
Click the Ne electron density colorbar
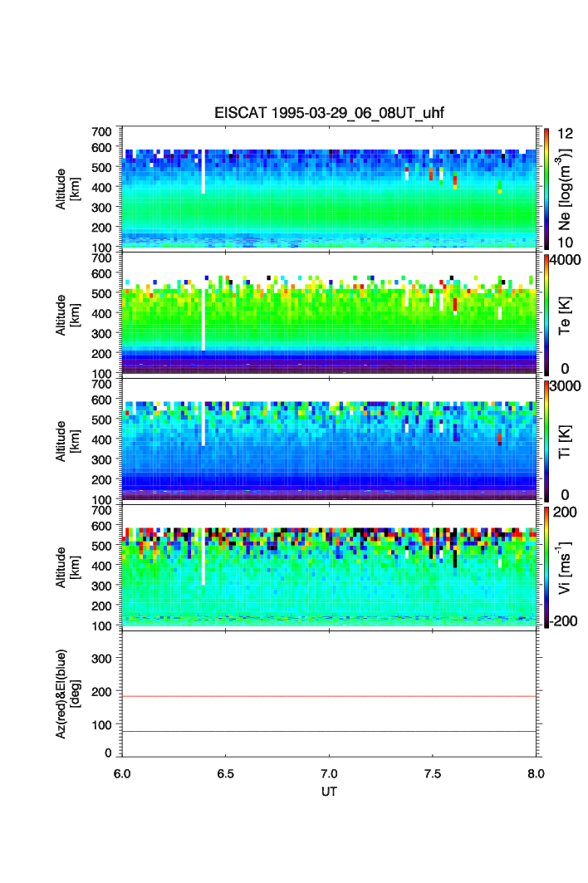(546, 188)
